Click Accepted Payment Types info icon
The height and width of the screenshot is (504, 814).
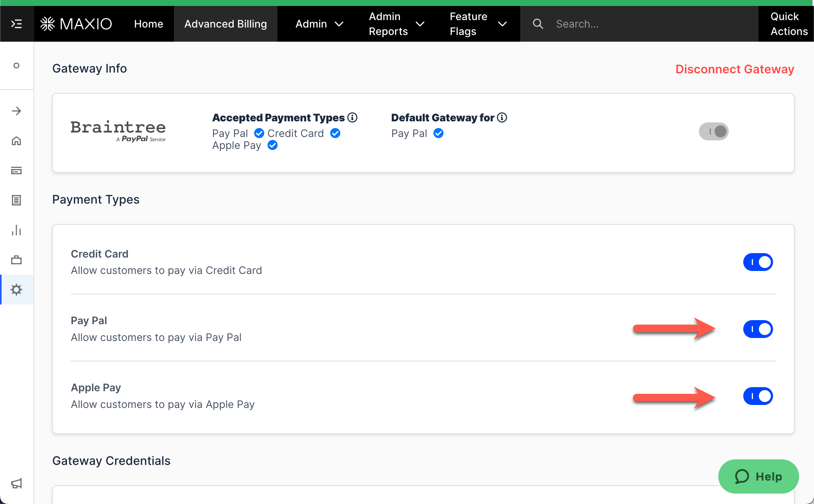point(352,118)
